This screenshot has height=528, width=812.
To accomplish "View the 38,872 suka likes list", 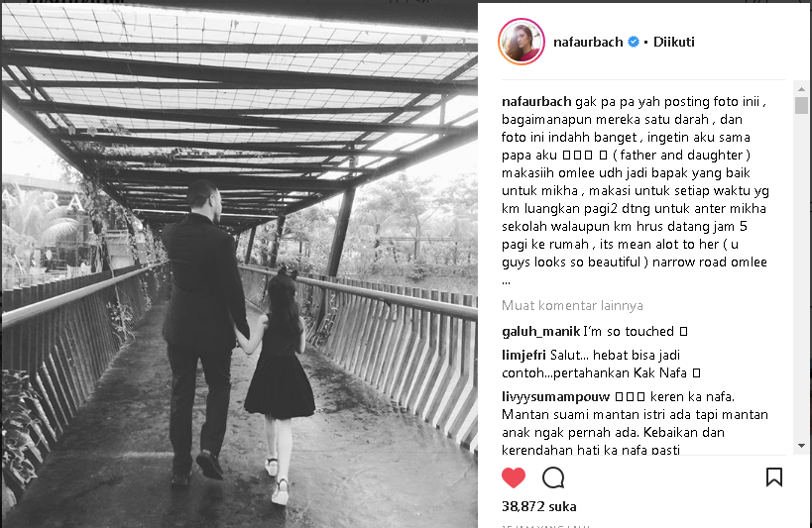I will tap(538, 507).
